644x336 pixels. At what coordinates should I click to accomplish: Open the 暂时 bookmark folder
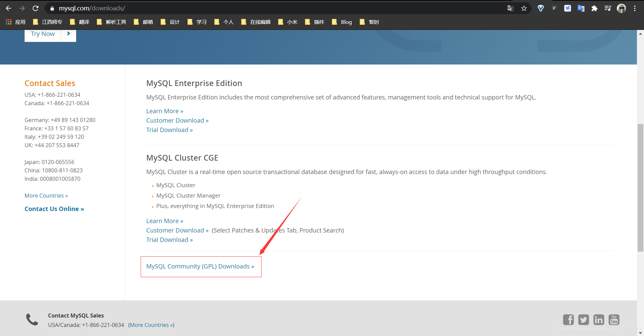(369, 22)
